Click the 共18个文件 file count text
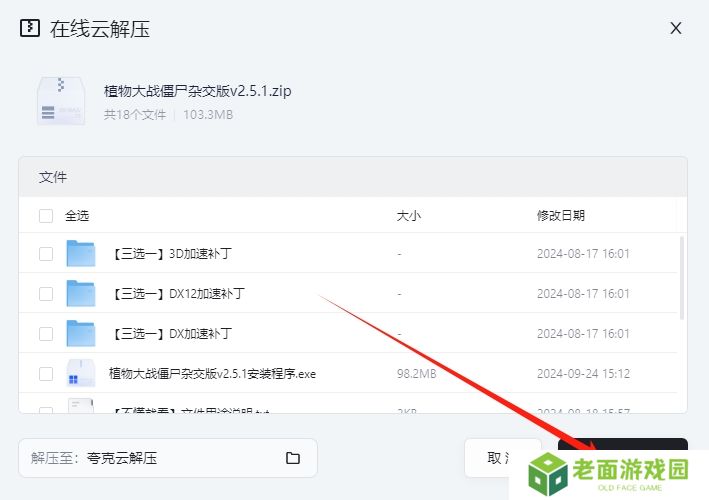709x500 pixels. (x=135, y=115)
